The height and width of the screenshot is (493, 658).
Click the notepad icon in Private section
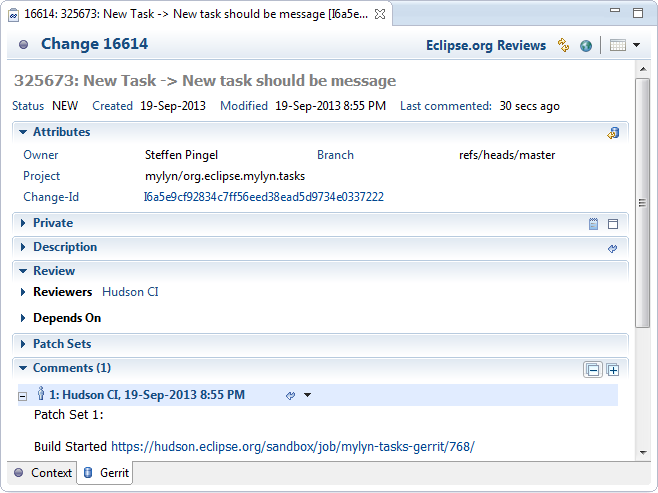click(x=593, y=224)
